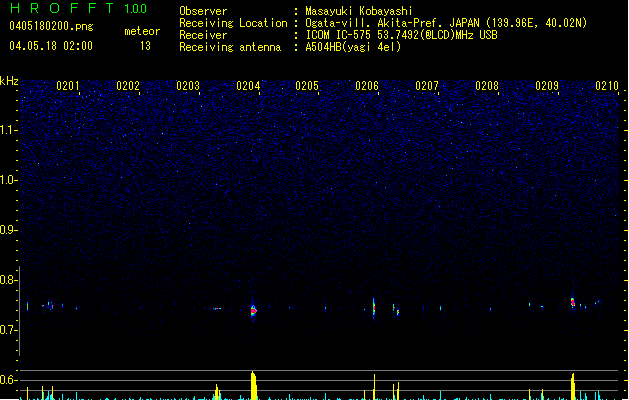
Task: Click the Ogata-vill. Akita-Pref. JAPAN location text
Action: 446,23
